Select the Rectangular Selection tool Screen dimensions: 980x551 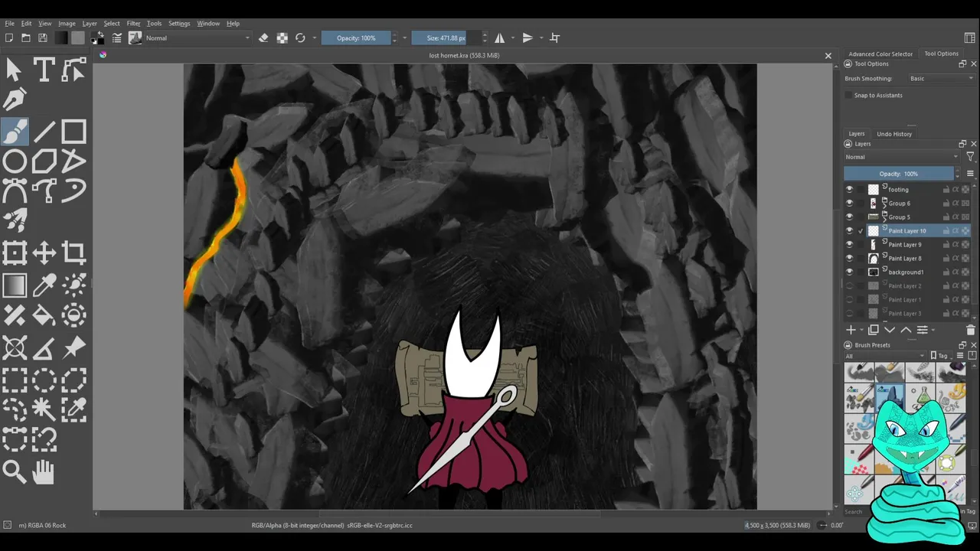point(14,380)
